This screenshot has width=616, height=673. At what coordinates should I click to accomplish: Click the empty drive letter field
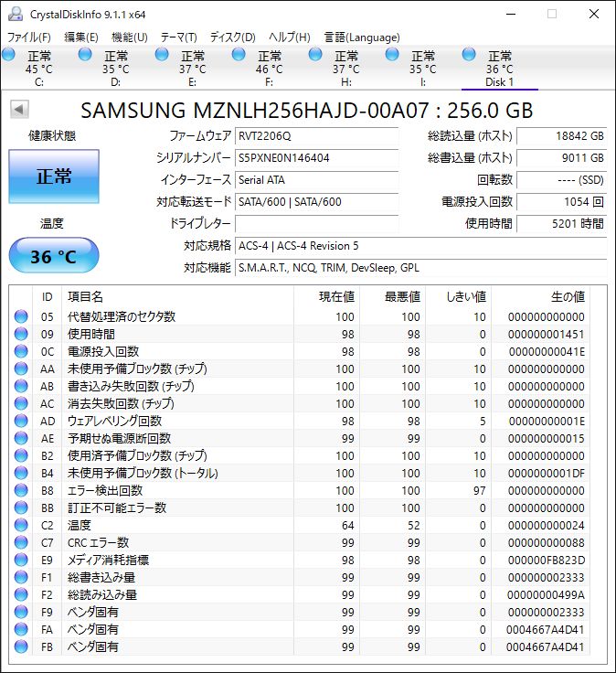(x=316, y=224)
